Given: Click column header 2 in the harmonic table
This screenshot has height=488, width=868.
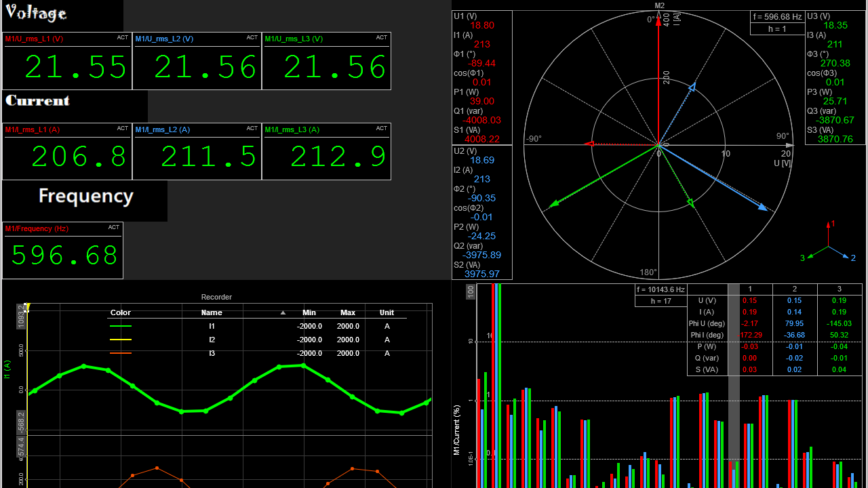Looking at the screenshot, I should [794, 289].
